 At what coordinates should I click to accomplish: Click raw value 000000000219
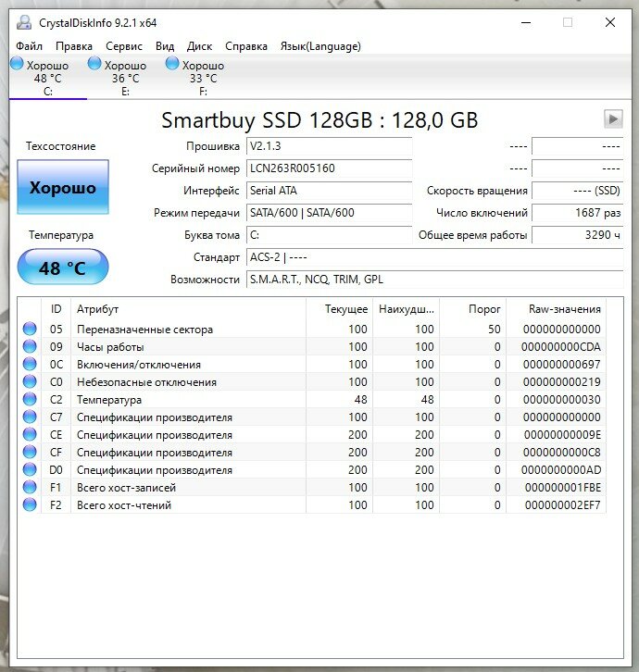[x=562, y=382]
